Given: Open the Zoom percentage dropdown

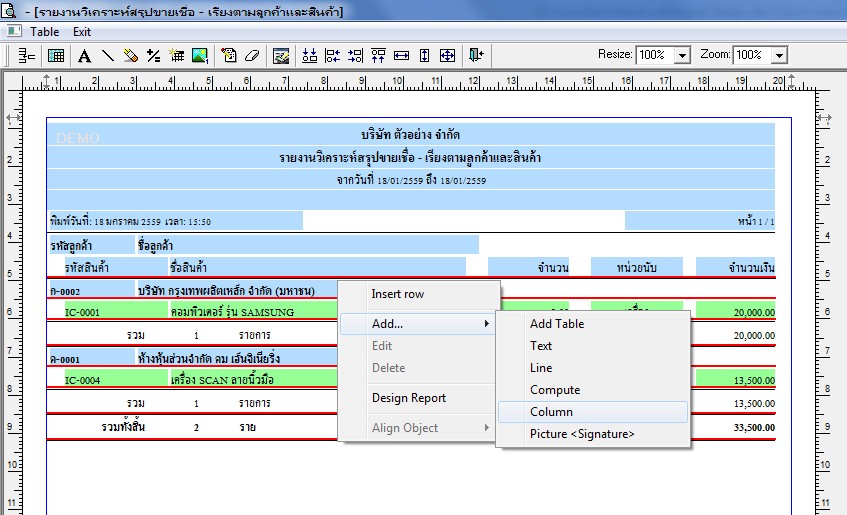Looking at the screenshot, I should coord(779,55).
